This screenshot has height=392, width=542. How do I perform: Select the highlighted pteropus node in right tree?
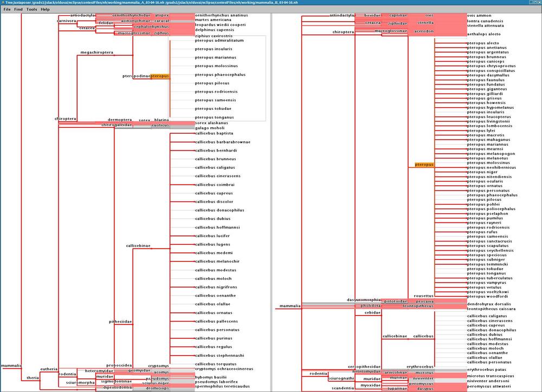424,165
